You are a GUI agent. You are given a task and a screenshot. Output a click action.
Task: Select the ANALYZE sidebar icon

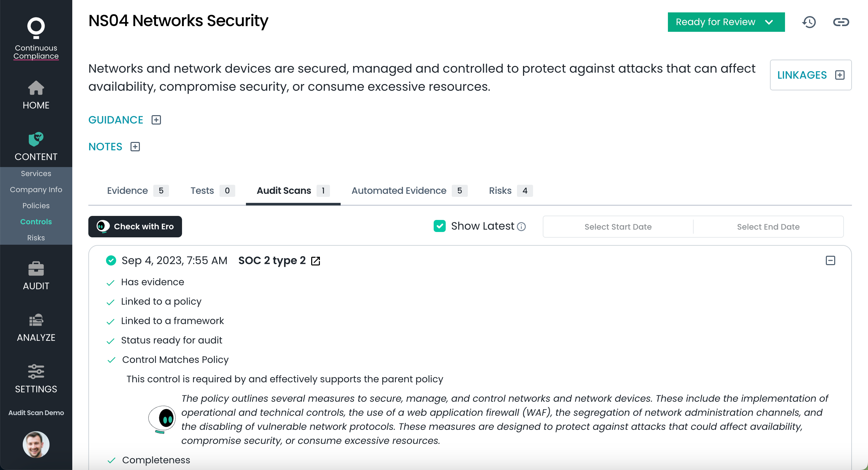click(36, 320)
